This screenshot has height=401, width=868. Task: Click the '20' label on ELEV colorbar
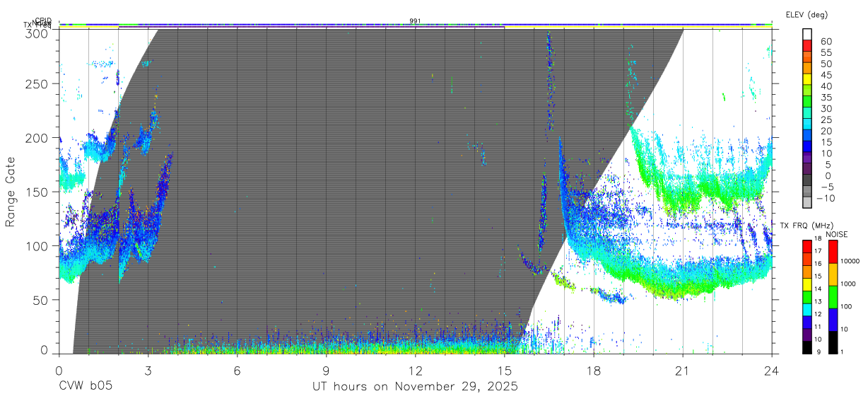point(826,132)
